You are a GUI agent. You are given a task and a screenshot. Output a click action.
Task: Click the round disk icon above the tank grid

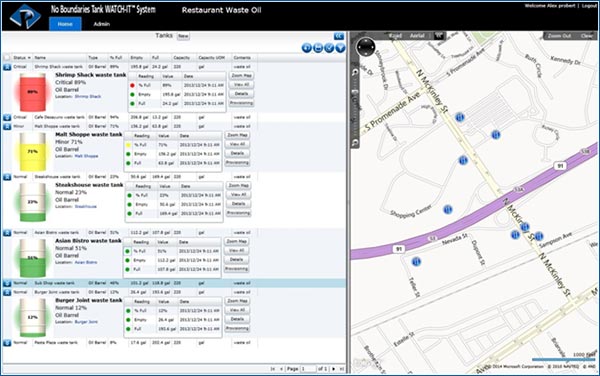(x=318, y=48)
